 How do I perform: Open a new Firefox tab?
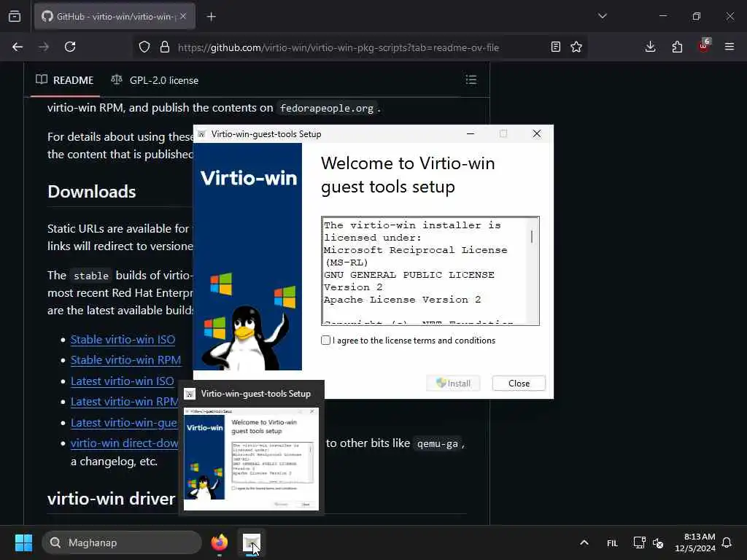[x=211, y=17]
